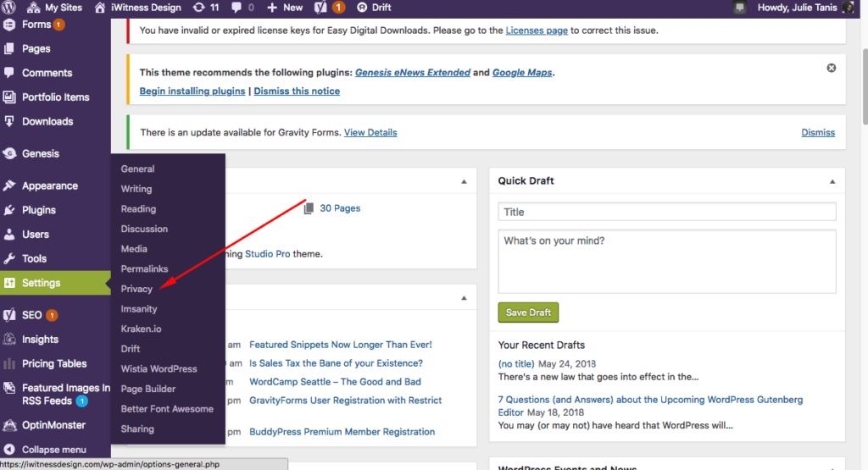
Task: Click the Tools wrench icon
Action: tap(8, 258)
